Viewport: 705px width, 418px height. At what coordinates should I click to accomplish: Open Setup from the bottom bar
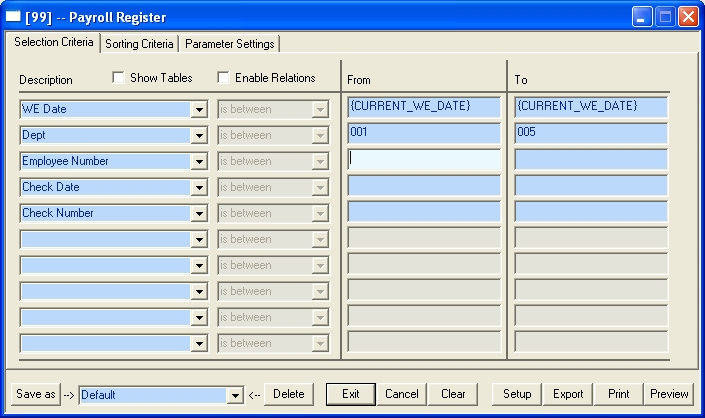(x=517, y=394)
